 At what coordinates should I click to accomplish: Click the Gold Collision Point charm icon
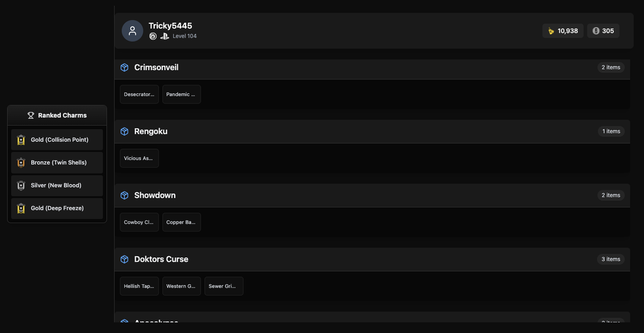[21, 140]
